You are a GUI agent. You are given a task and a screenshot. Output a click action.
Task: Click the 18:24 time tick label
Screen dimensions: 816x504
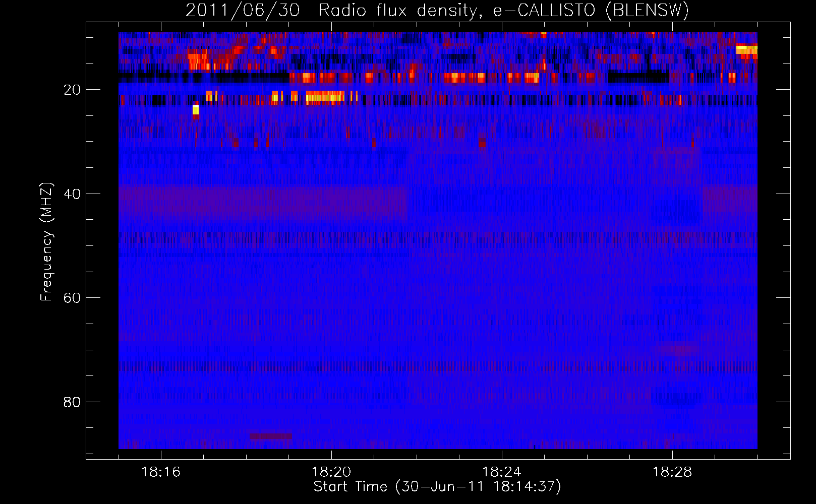click(x=502, y=472)
